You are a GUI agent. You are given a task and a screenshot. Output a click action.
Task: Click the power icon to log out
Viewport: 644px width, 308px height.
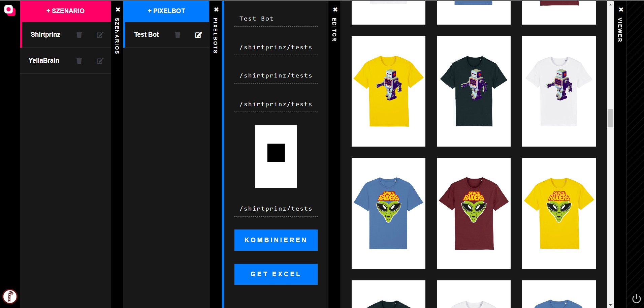pos(636,299)
